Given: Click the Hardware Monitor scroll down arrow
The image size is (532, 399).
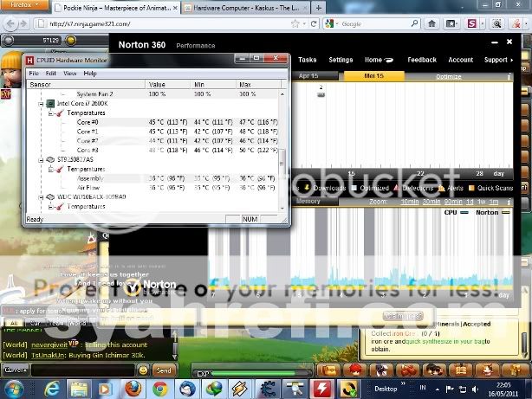Looking at the screenshot, I should [282, 208].
